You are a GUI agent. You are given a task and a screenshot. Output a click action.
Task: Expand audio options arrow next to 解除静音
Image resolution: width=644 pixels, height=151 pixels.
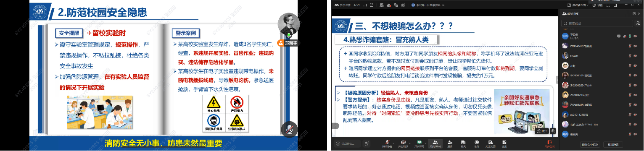click(393, 143)
